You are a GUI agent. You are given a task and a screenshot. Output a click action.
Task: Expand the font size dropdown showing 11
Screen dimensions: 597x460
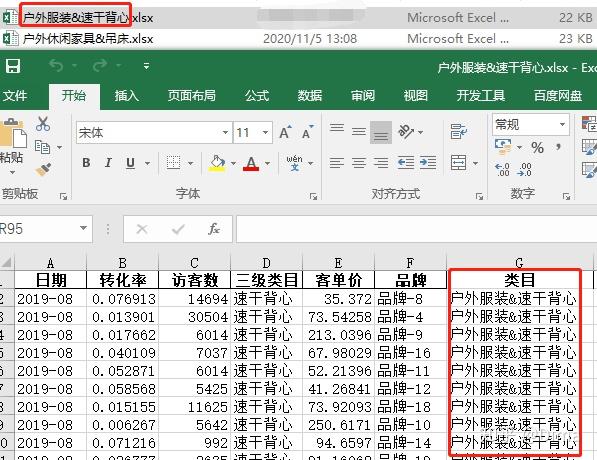click(x=265, y=133)
